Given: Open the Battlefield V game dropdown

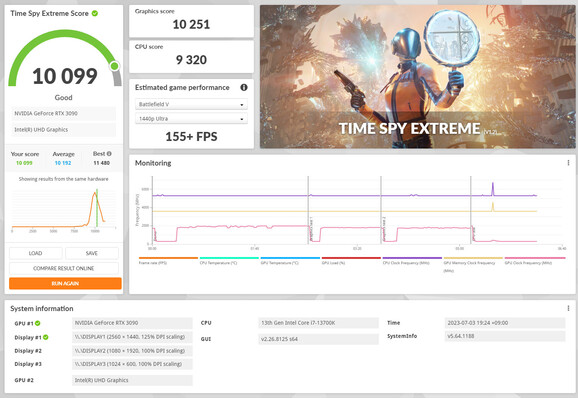Looking at the screenshot, I should 191,104.
